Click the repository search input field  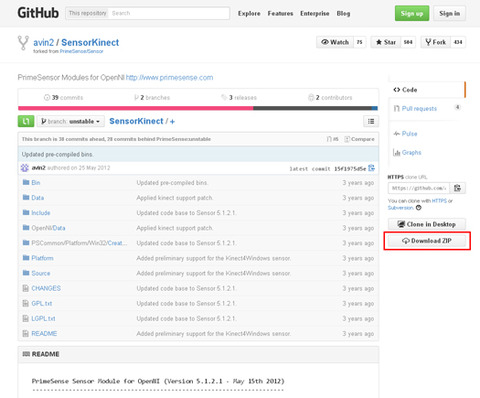click(169, 13)
